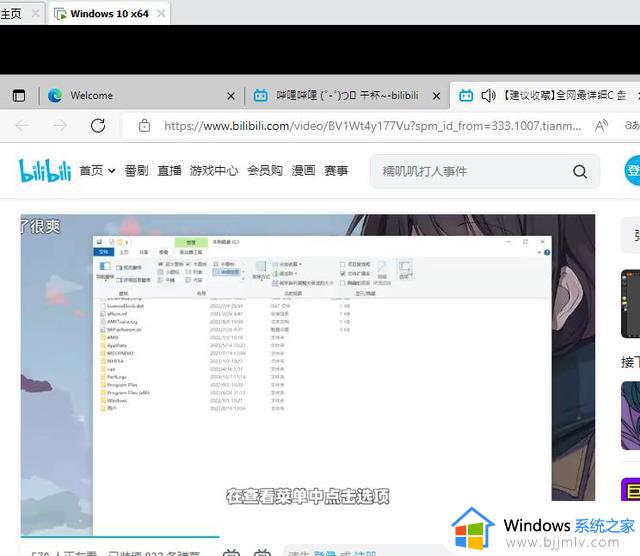Select the Windows 10 x64 VMware tab
640x556 pixels.
click(x=109, y=13)
